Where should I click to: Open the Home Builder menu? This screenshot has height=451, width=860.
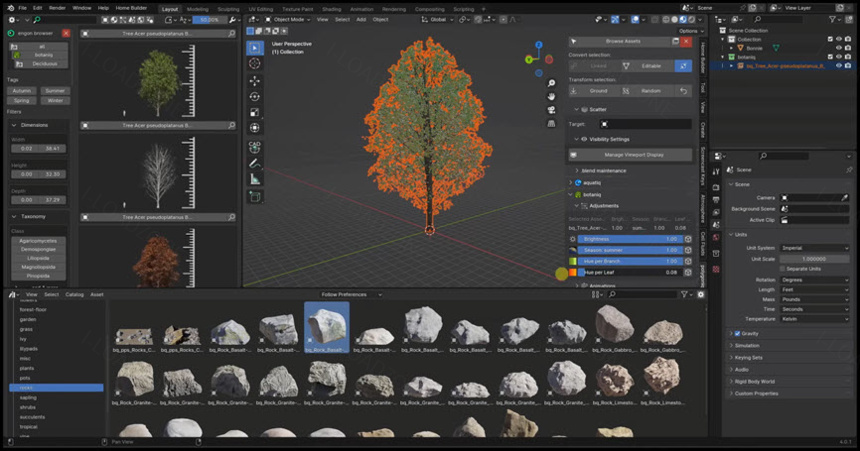point(131,8)
